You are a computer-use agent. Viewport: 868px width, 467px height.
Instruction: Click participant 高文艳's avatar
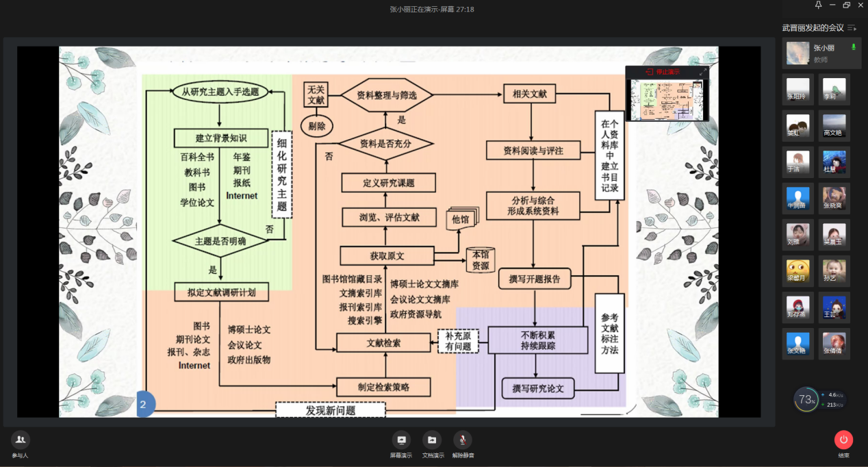pos(834,125)
